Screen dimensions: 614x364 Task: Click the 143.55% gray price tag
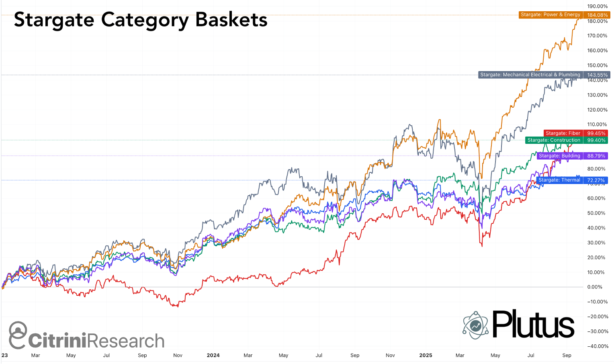597,75
